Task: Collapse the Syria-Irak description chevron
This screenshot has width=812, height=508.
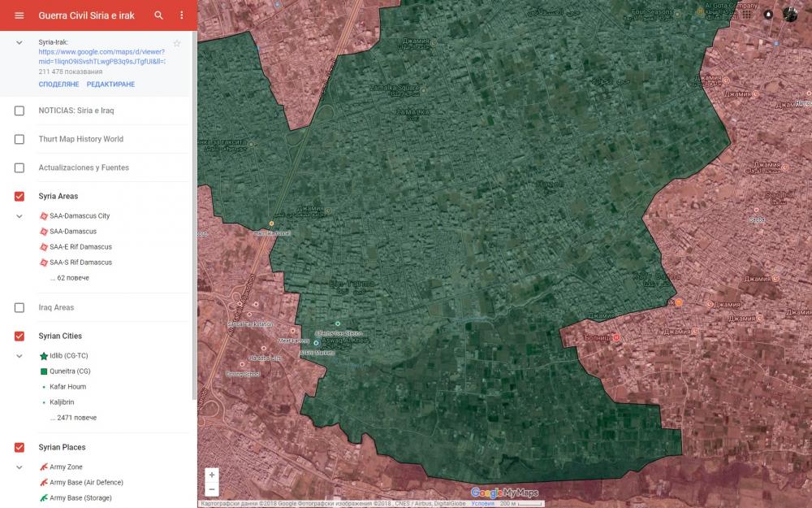Action: [19, 42]
